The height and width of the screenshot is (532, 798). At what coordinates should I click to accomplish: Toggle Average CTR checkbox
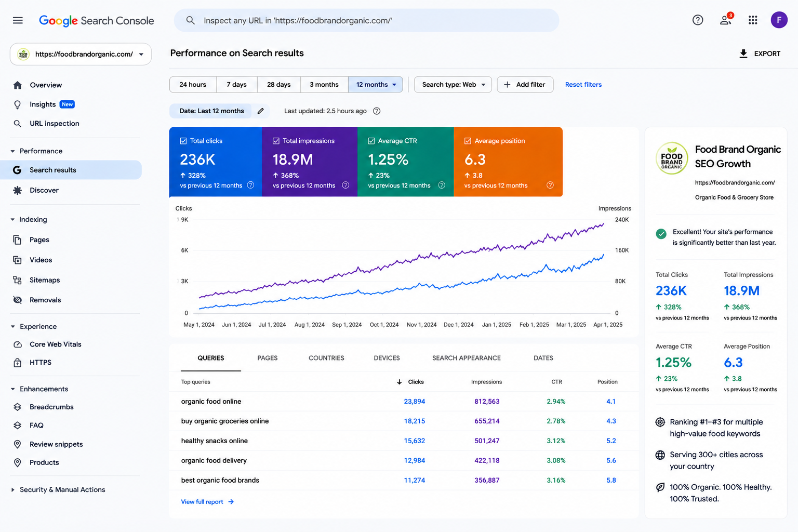pyautogui.click(x=371, y=141)
